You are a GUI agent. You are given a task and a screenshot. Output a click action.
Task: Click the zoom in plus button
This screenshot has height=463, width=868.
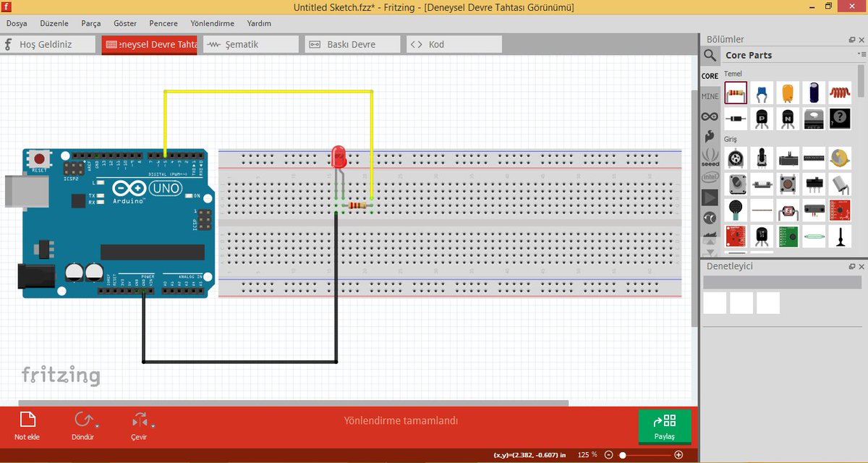[678, 455]
